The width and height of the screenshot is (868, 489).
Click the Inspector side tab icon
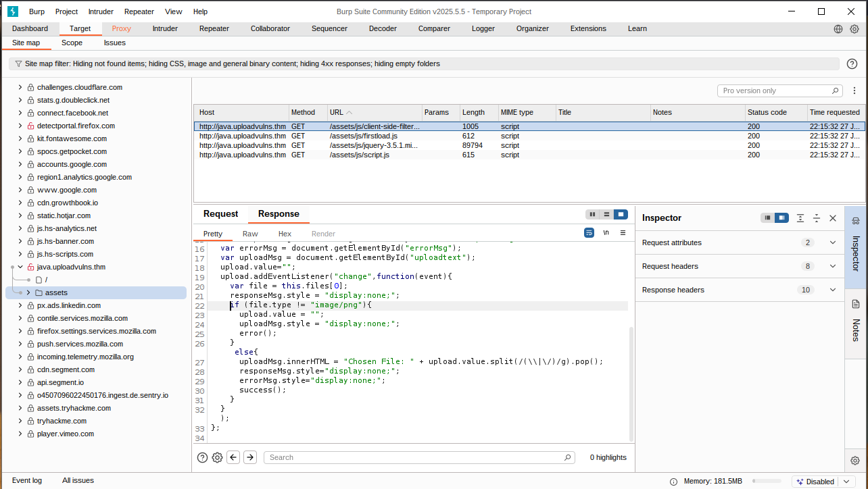coord(855,222)
